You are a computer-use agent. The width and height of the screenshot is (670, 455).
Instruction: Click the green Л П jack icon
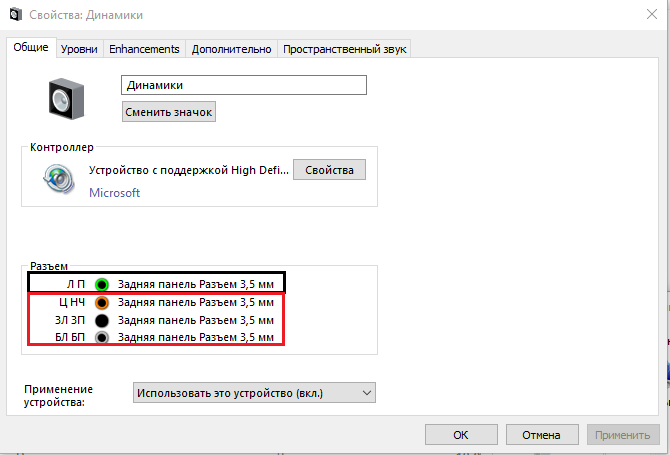[101, 284]
